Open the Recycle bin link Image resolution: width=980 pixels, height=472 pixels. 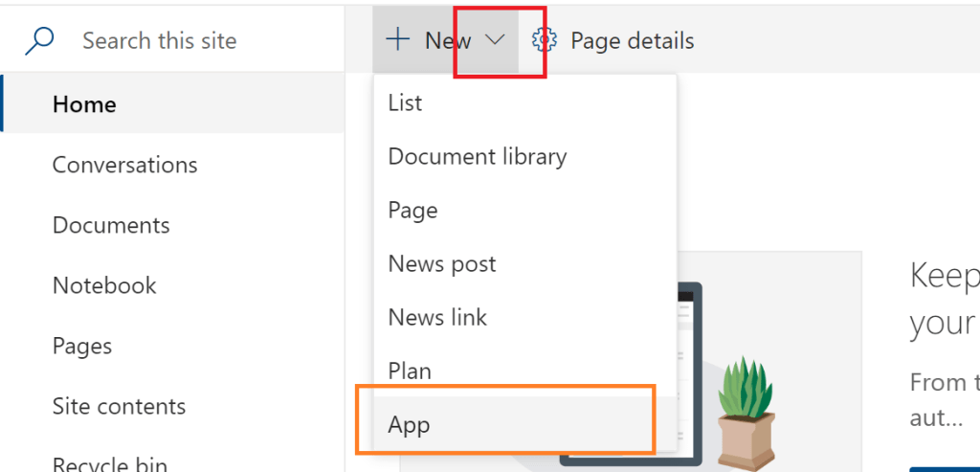(x=109, y=463)
